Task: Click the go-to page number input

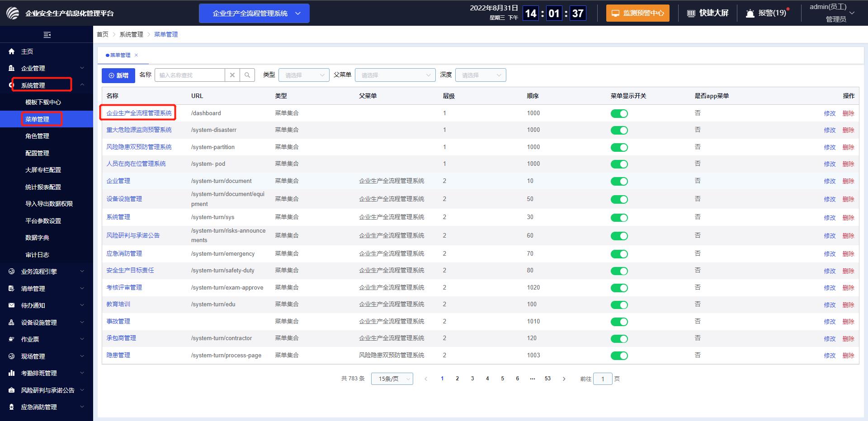Action: coord(603,379)
